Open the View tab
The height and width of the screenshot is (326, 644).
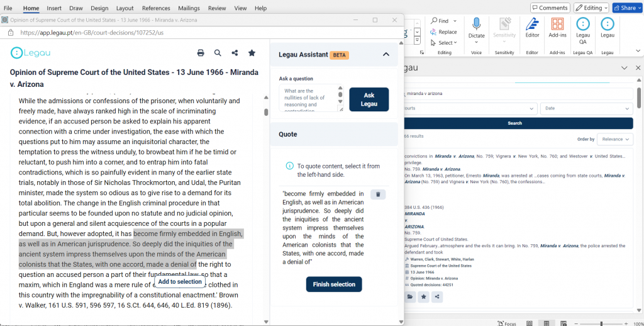click(240, 8)
